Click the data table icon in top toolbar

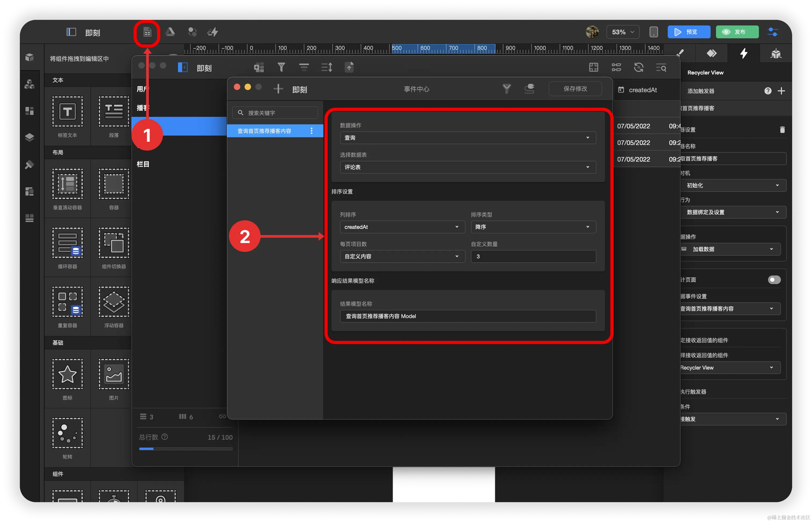(147, 32)
